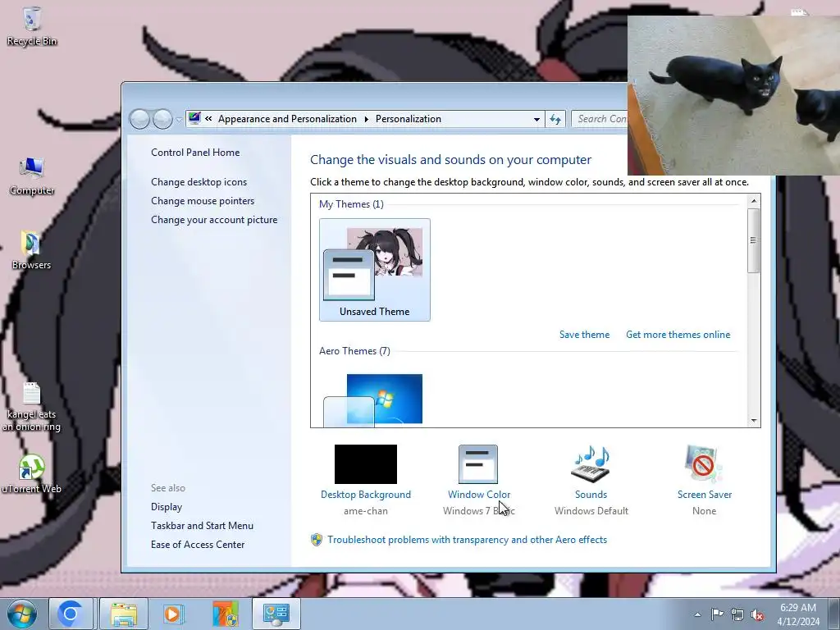Click the 'My Themes (1)' heading
The width and height of the screenshot is (840, 630).
click(x=351, y=204)
